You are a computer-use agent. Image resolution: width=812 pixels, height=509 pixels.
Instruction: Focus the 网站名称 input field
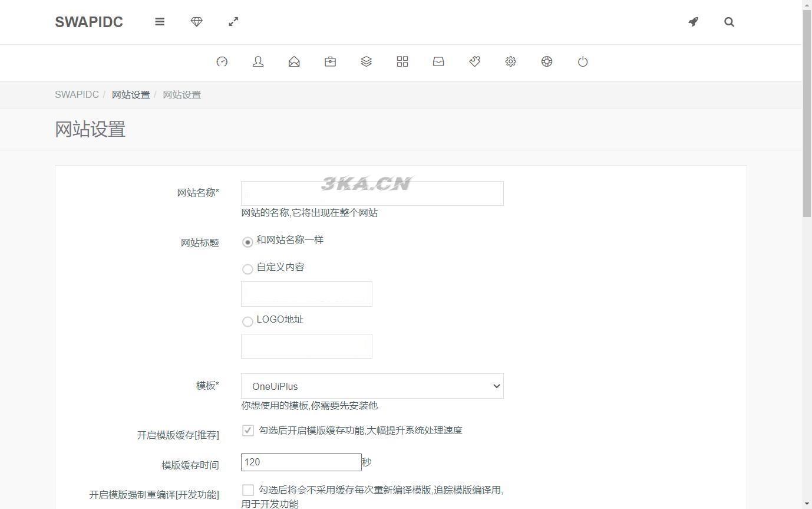[x=372, y=193]
